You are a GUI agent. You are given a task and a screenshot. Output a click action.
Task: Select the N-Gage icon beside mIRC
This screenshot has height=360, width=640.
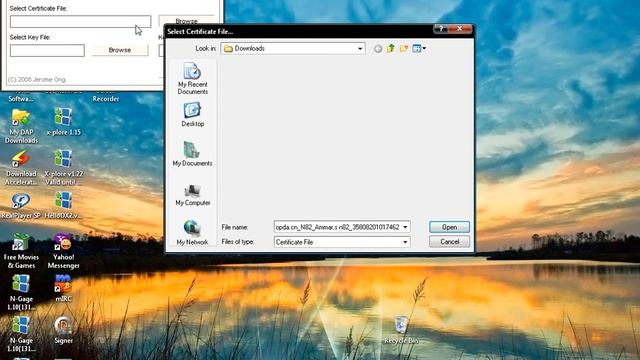coord(21,293)
